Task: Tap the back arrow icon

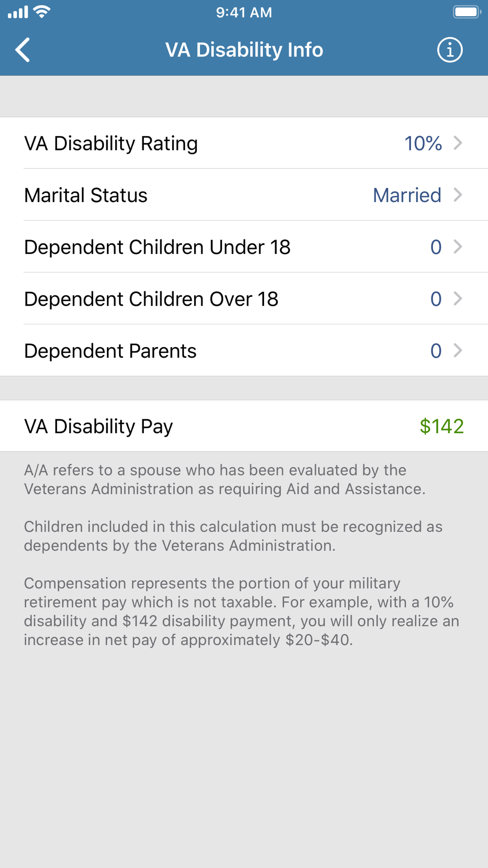Action: (22, 50)
